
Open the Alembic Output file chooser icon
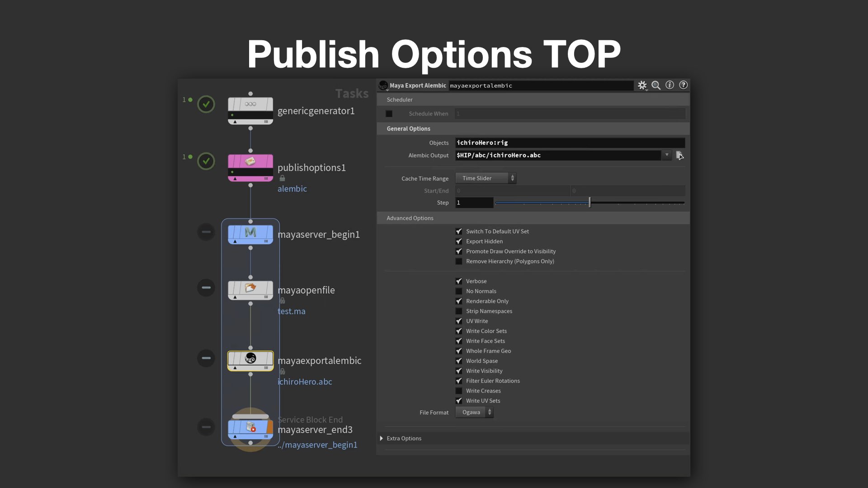pyautogui.click(x=679, y=155)
